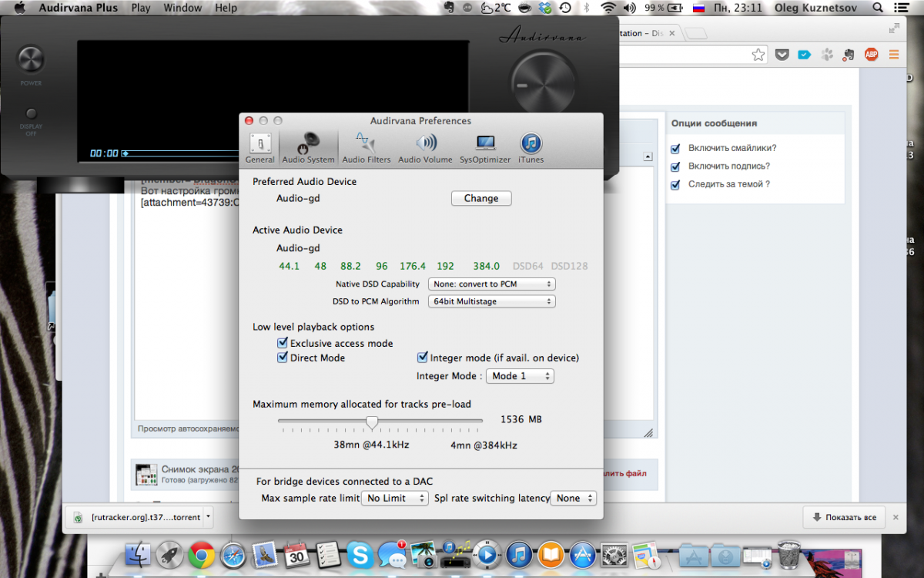The height and width of the screenshot is (578, 924).
Task: Click the 'Показать все' downloads button
Action: (x=844, y=517)
